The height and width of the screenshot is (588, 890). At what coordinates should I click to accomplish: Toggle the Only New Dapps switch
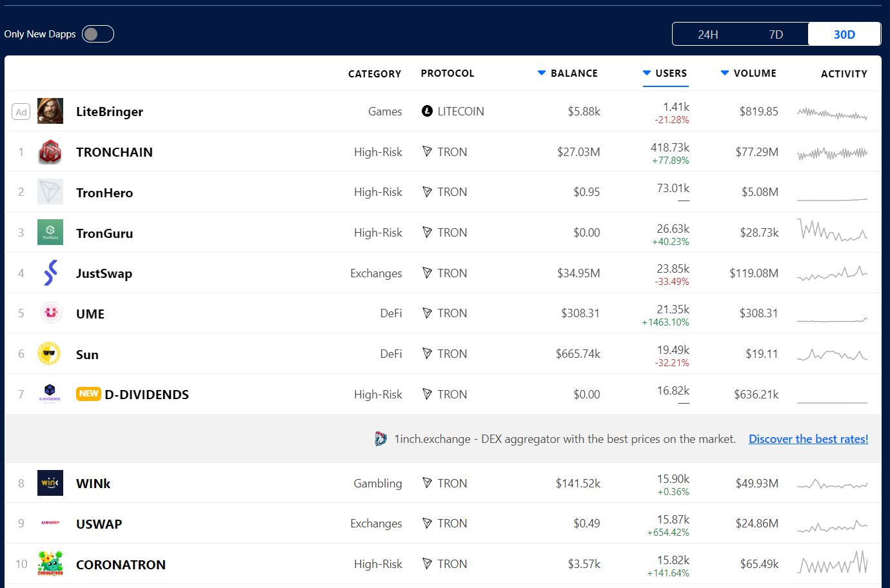98,34
